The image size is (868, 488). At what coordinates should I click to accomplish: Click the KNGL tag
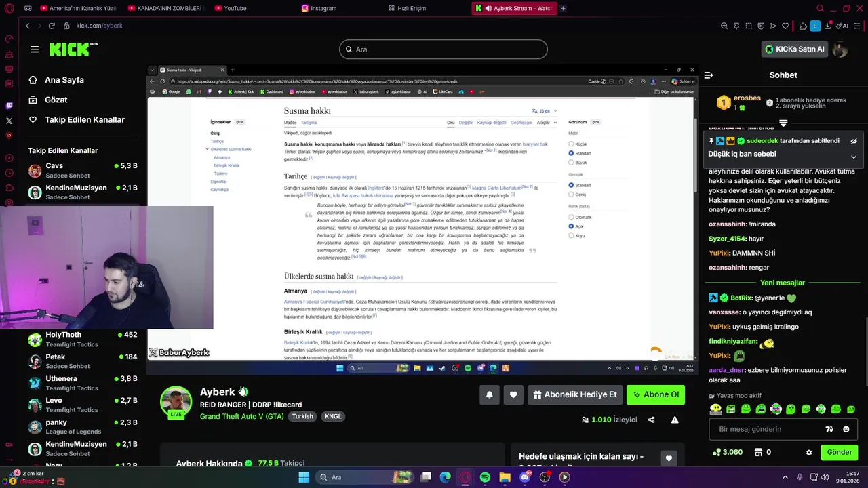(333, 416)
